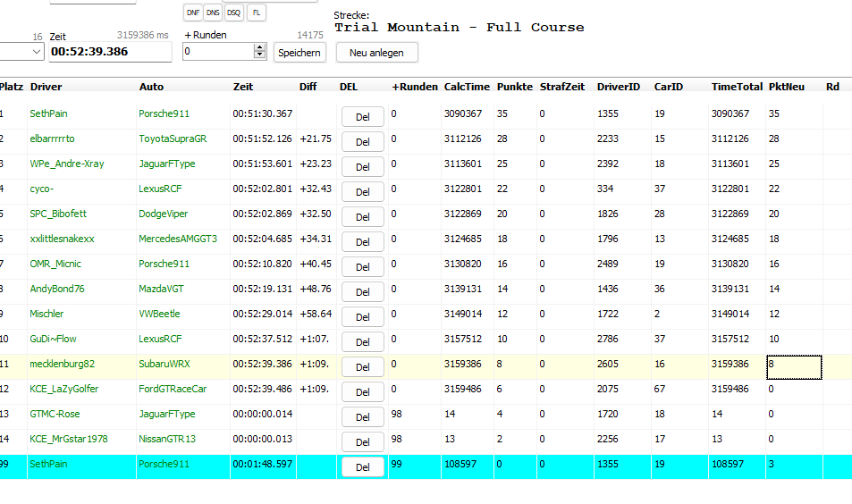852x504 pixels.
Task: Increase the +Runden value with up arrow
Action: click(x=260, y=48)
